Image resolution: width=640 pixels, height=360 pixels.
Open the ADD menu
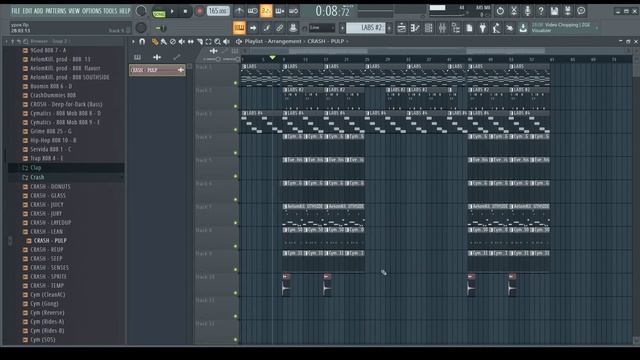(38, 11)
